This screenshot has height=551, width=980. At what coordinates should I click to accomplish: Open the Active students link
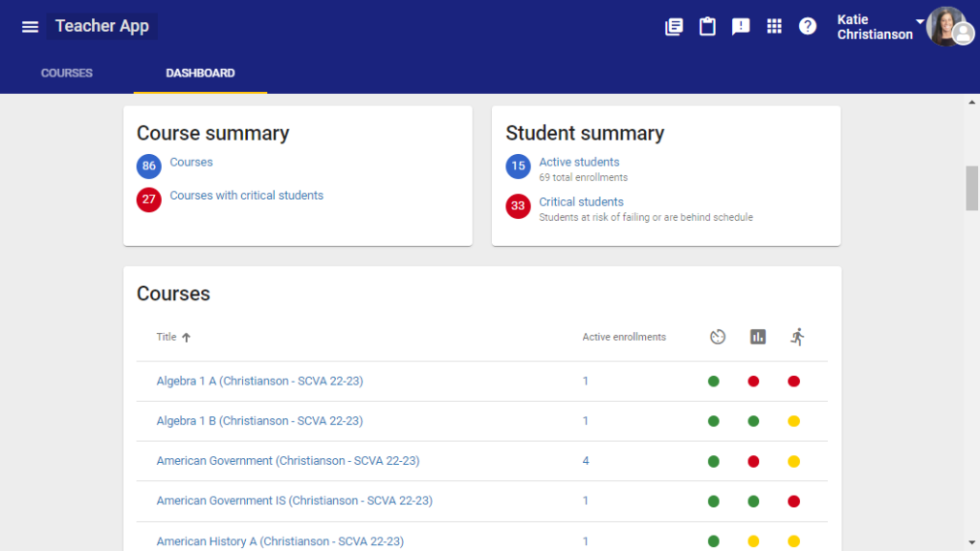(579, 163)
